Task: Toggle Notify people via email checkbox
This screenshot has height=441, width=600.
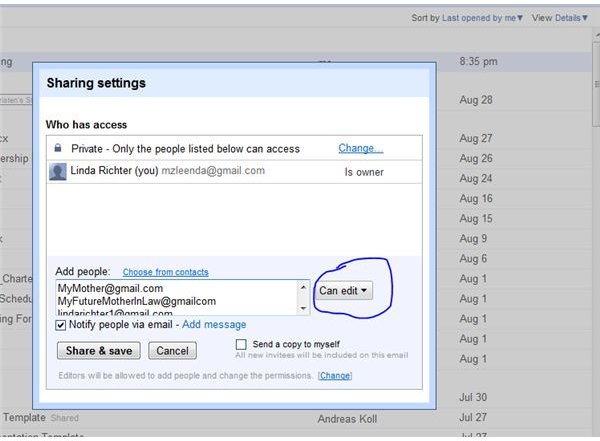Action: tap(60, 325)
